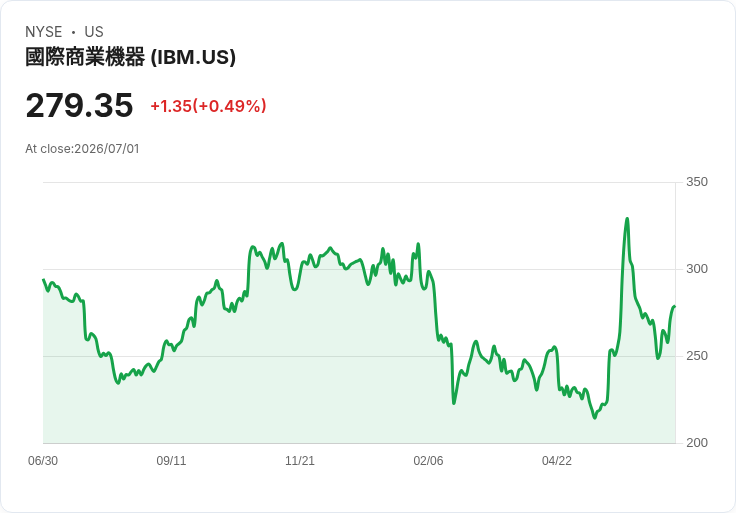
Task: Click the At close date text
Action: pyautogui.click(x=82, y=149)
